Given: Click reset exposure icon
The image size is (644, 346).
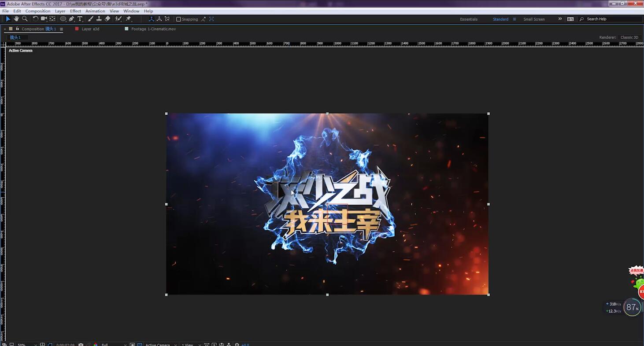Looking at the screenshot, I should click(x=237, y=345).
